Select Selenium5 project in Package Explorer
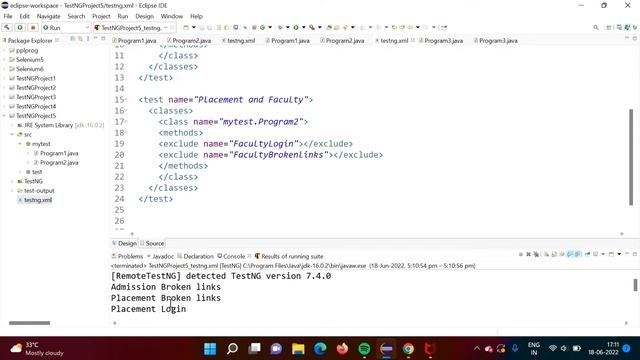 [29, 60]
